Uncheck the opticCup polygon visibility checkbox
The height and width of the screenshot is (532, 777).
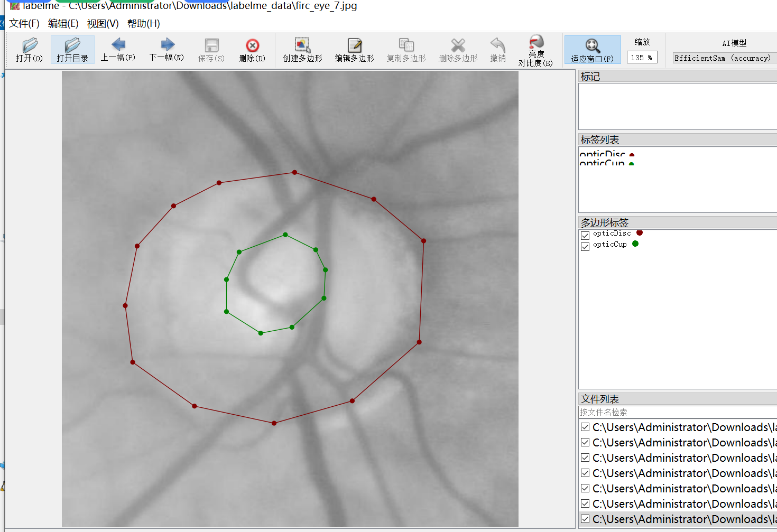[x=585, y=246]
